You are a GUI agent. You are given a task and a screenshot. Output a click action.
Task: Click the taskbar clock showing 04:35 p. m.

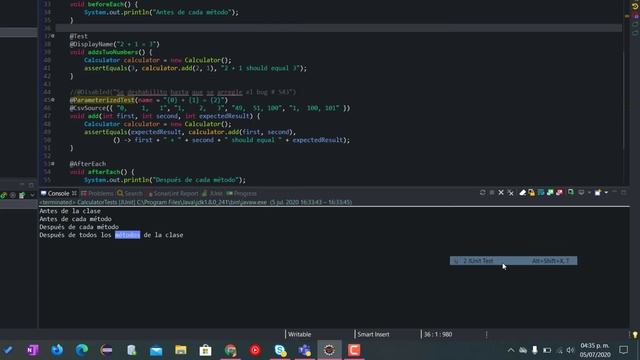click(595, 350)
